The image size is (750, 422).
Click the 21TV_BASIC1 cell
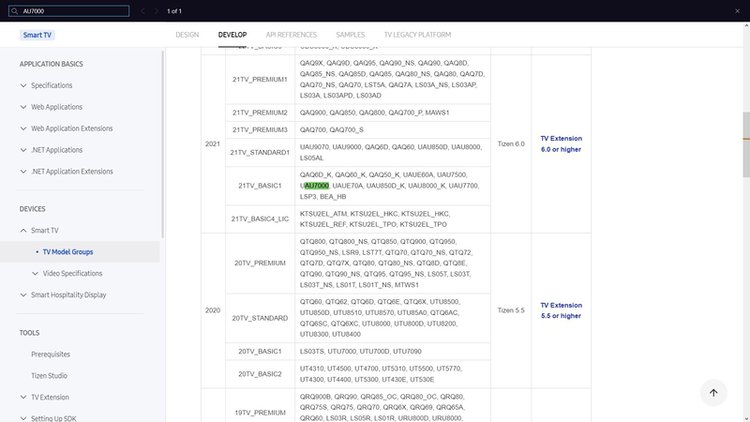point(260,186)
